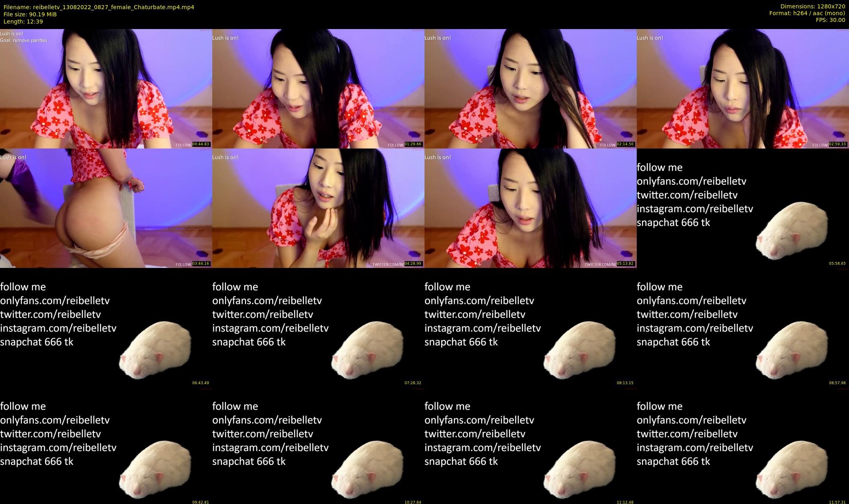This screenshot has width=849, height=504.
Task: Click the frame timestamped 05:13.82
Action: coord(530,208)
